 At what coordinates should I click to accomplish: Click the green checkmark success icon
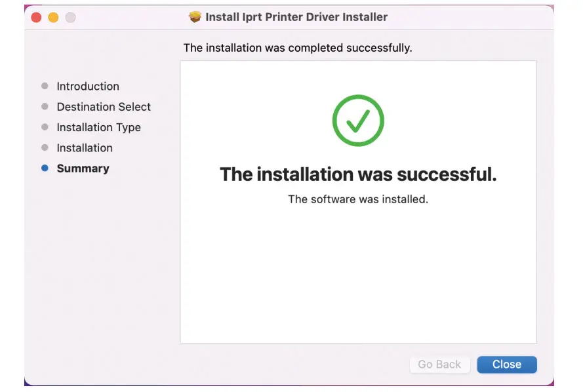click(x=358, y=121)
